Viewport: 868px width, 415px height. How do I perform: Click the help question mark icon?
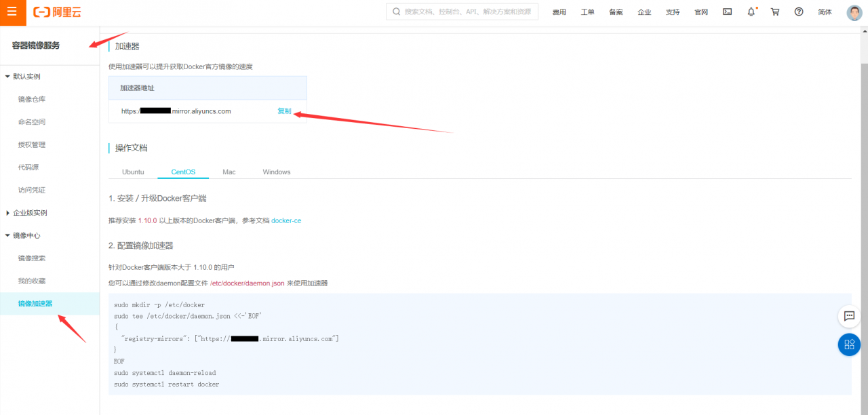click(798, 12)
